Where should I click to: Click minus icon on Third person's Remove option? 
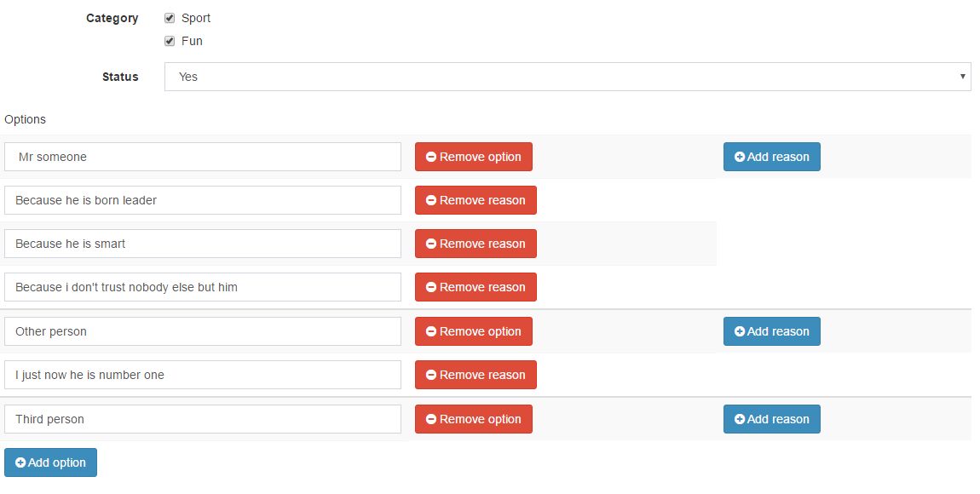pos(431,419)
